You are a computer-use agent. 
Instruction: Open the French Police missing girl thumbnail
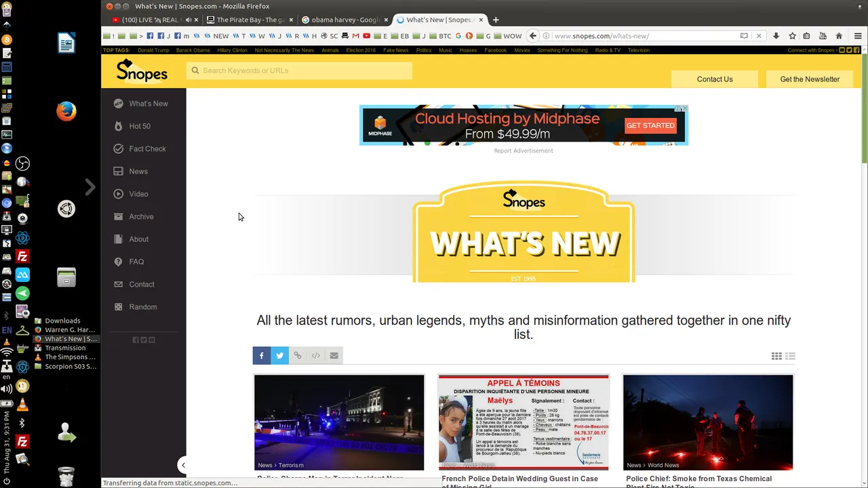click(524, 422)
